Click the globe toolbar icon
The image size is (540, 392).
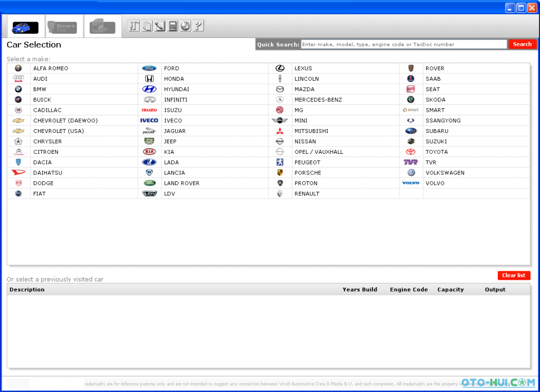185,26
